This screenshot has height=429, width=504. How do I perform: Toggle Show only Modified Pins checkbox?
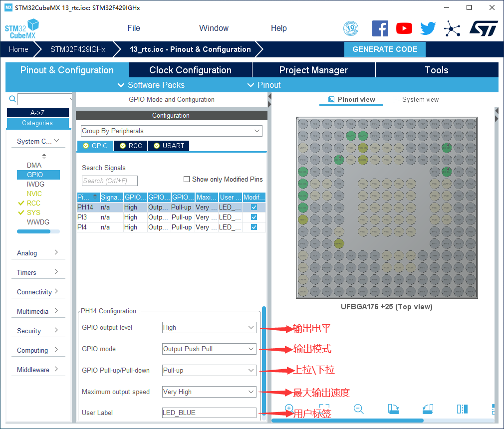point(187,179)
